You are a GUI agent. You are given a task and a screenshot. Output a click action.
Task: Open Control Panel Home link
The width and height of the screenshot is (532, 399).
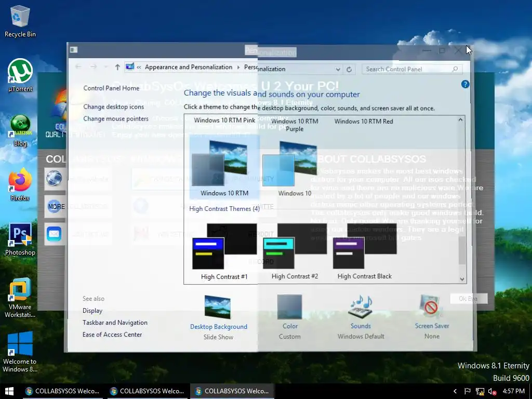111,88
